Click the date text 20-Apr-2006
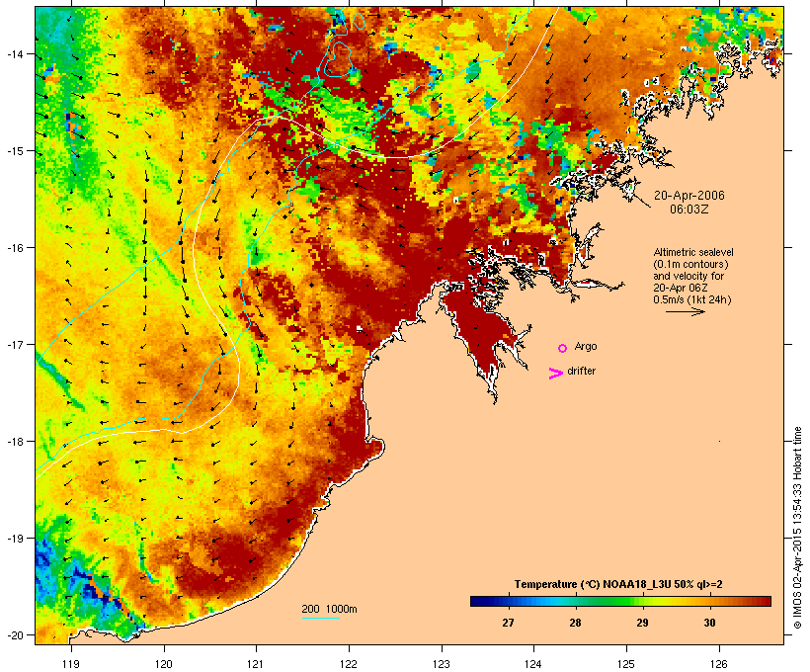The height and width of the screenshot is (672, 810). (x=689, y=196)
